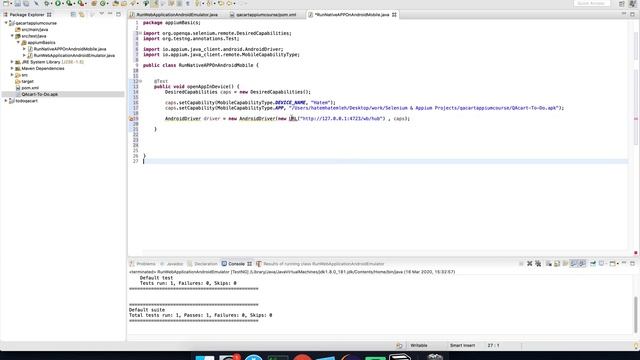The width and height of the screenshot is (640, 360).
Task: Click the Pin Console icon
Action: click(593, 264)
